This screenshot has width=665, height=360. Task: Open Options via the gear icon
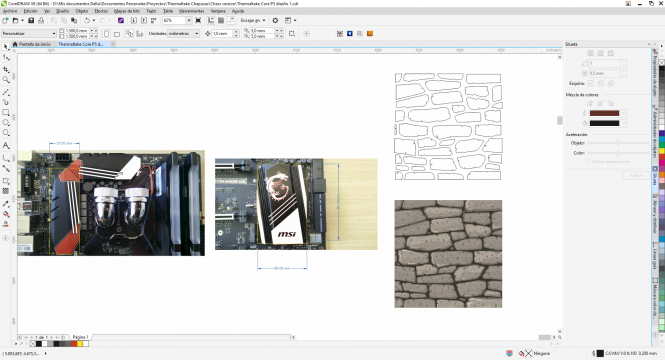275,20
